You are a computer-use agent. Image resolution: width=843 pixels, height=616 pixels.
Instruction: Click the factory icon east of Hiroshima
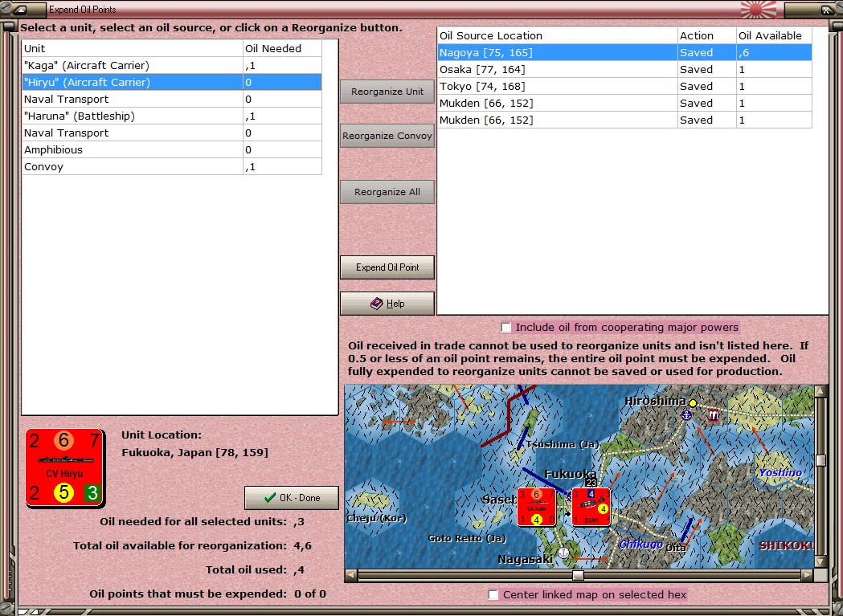pos(714,414)
